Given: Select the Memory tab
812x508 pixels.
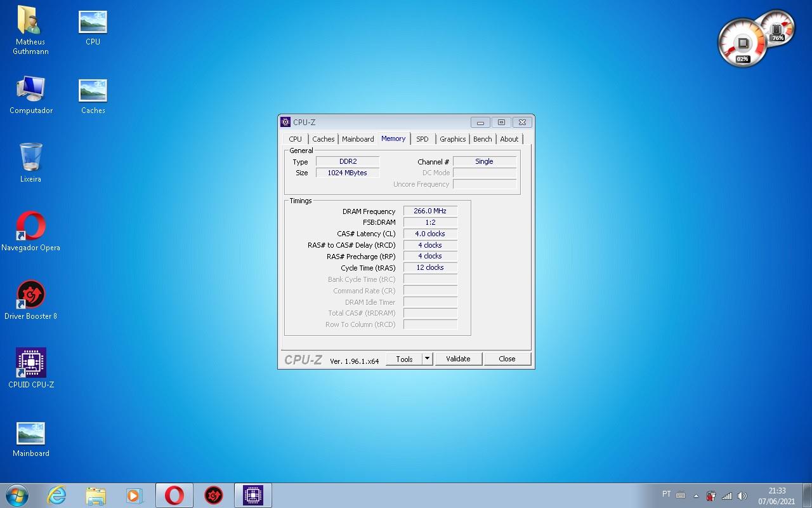Looking at the screenshot, I should tap(393, 138).
